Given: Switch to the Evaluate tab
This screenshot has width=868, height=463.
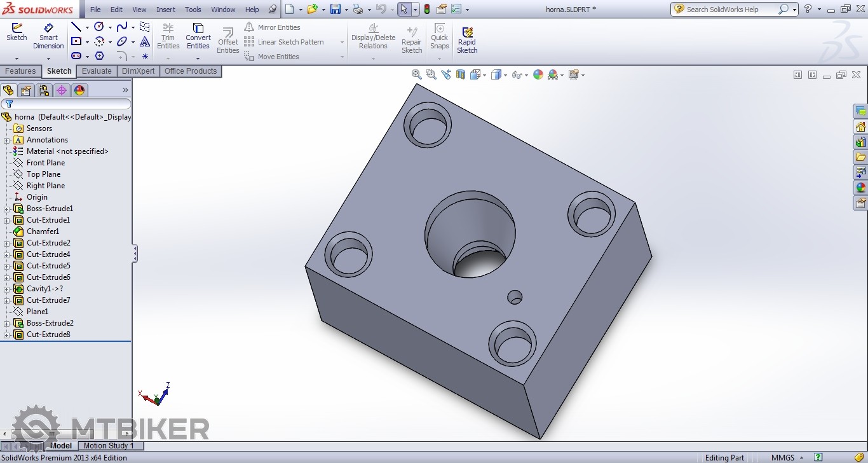Looking at the screenshot, I should (x=97, y=71).
